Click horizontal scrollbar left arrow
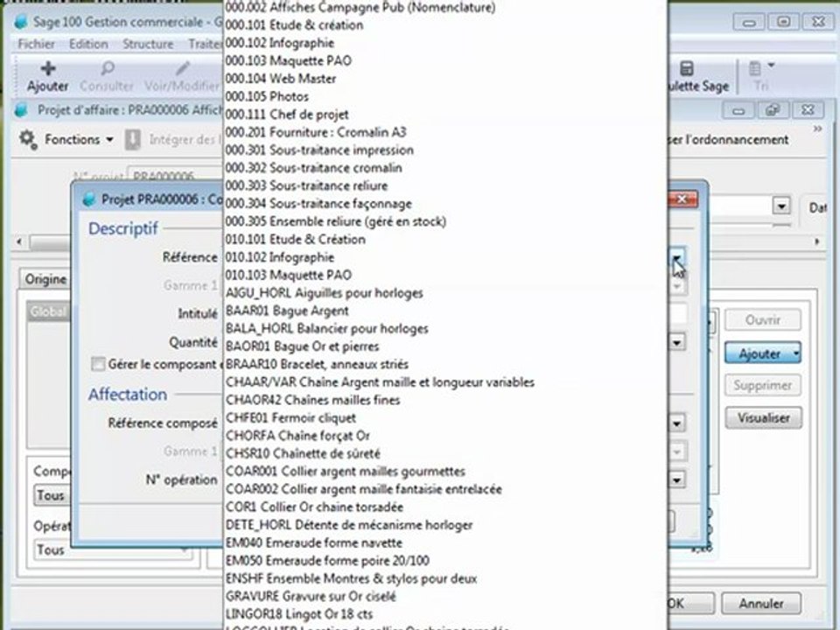The height and width of the screenshot is (630, 840). click(x=20, y=241)
